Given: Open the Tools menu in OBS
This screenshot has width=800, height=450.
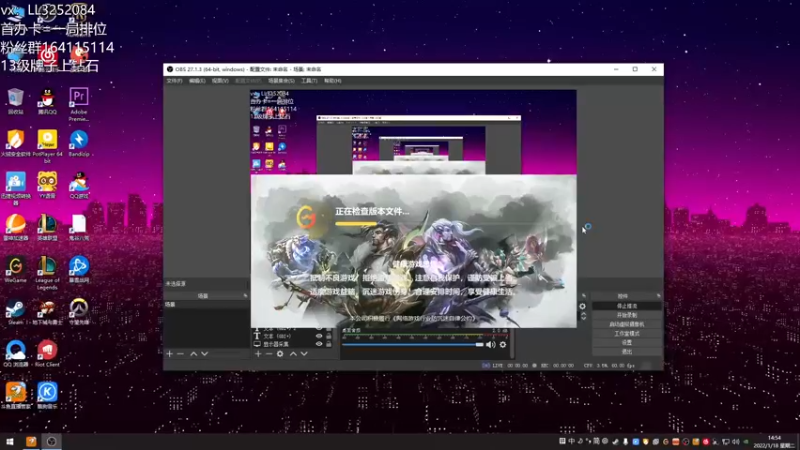Looking at the screenshot, I should [309, 81].
